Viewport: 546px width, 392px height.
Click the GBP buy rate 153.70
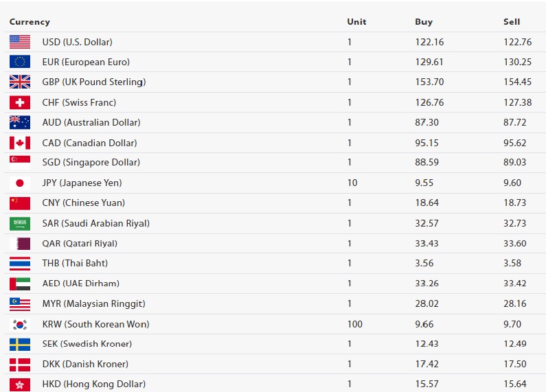tap(429, 82)
